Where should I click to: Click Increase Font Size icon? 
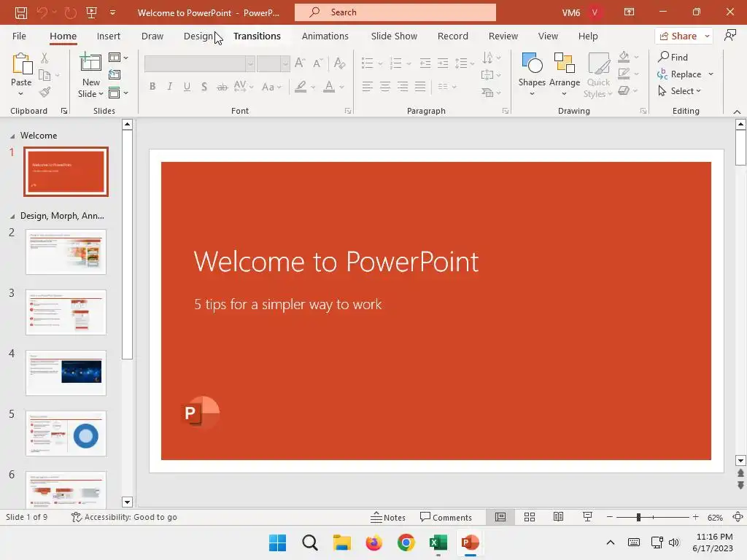click(300, 63)
